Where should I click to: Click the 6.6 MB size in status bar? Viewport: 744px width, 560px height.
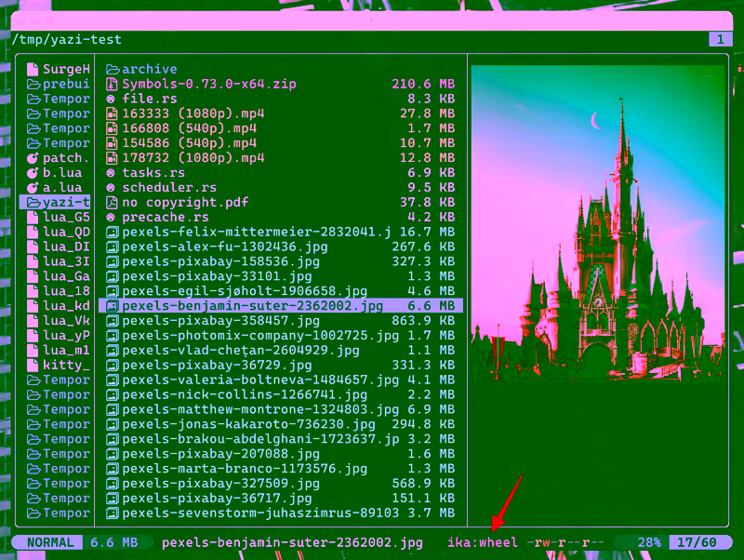pyautogui.click(x=113, y=542)
